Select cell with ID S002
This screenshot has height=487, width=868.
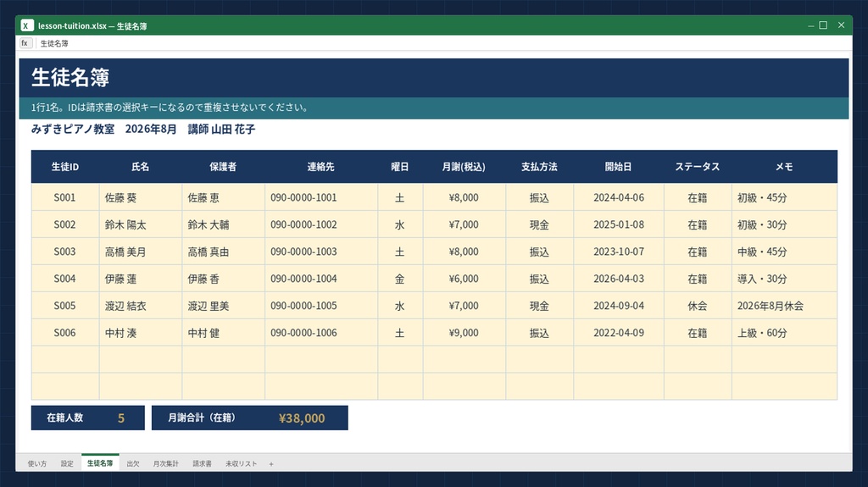tap(65, 224)
